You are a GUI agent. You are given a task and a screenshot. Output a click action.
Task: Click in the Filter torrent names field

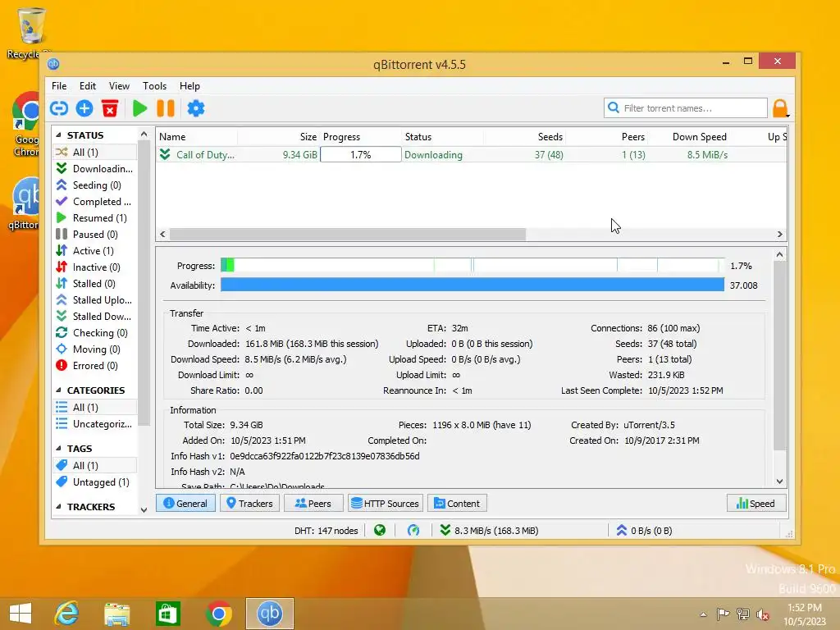tap(686, 108)
